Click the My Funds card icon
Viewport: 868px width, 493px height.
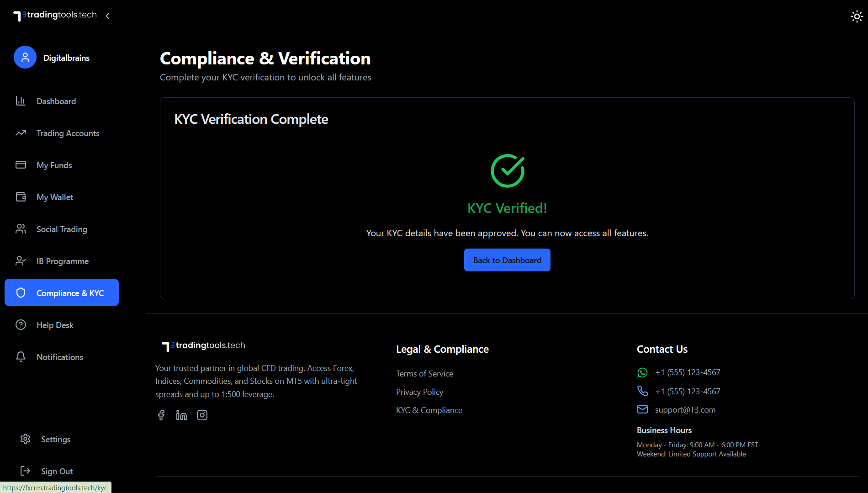pyautogui.click(x=21, y=165)
